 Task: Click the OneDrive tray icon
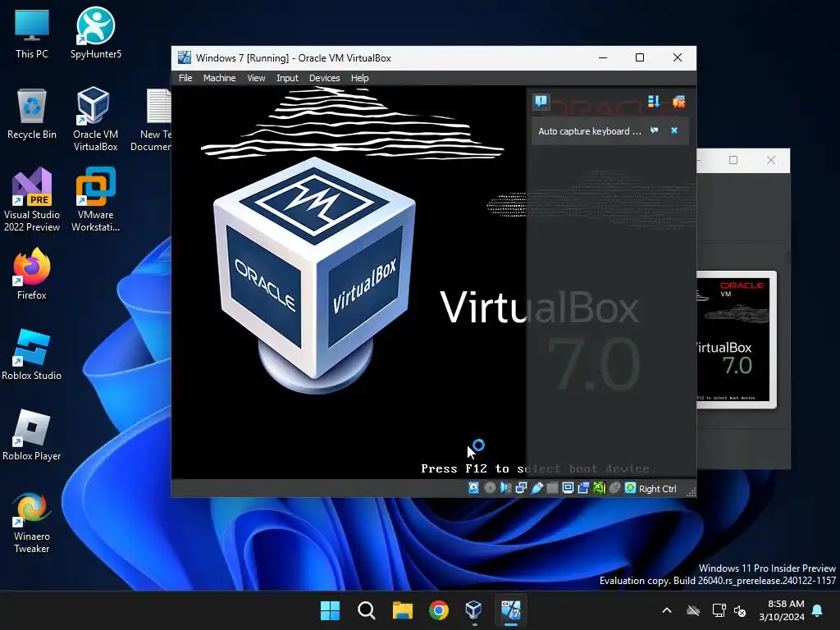[x=693, y=610]
